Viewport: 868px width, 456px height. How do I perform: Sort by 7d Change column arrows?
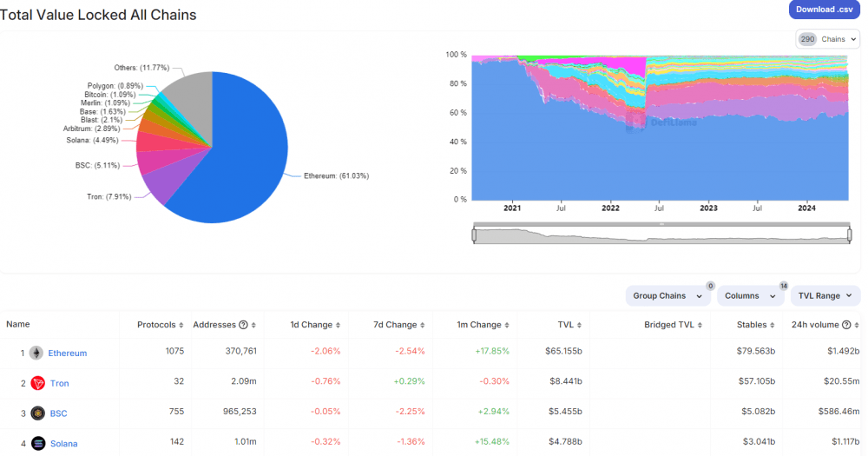click(x=422, y=325)
